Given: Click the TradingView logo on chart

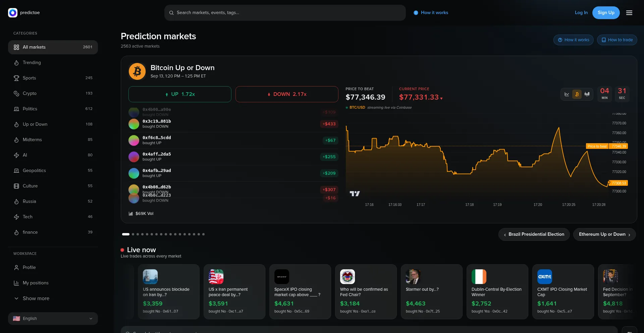Looking at the screenshot, I should pos(355,193).
